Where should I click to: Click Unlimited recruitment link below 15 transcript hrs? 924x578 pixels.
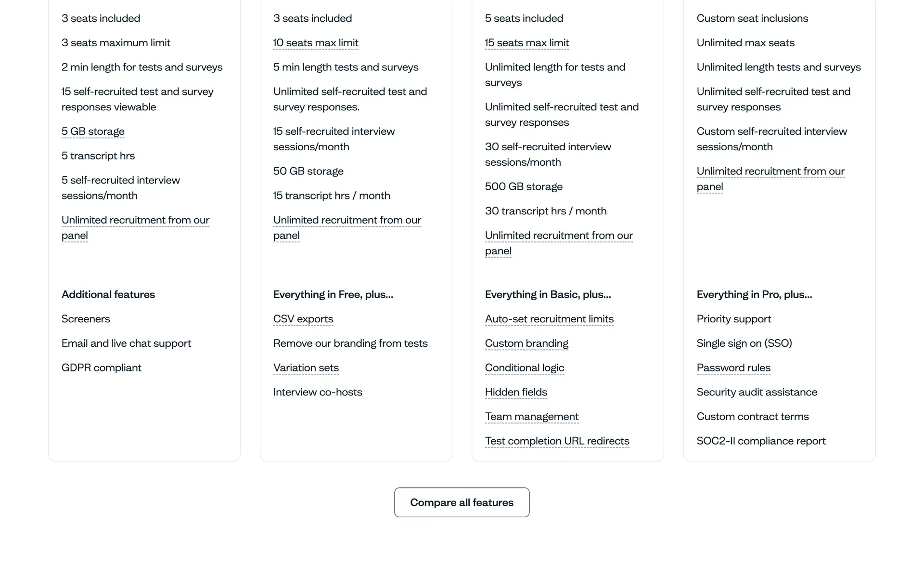[x=347, y=221]
